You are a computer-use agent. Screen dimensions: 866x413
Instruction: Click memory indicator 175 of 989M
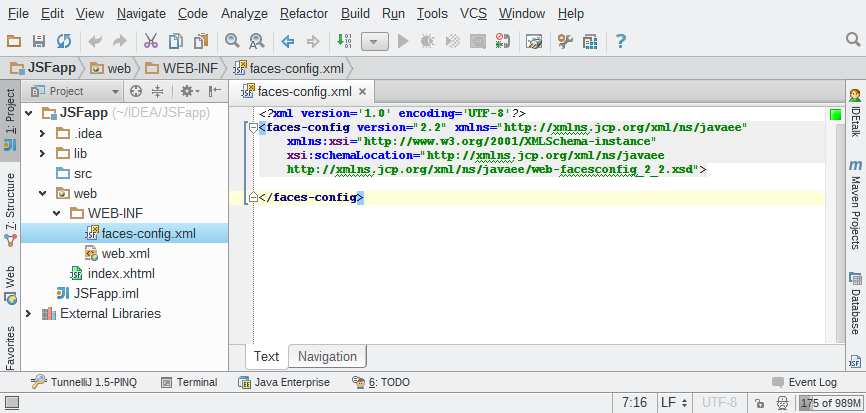point(830,403)
